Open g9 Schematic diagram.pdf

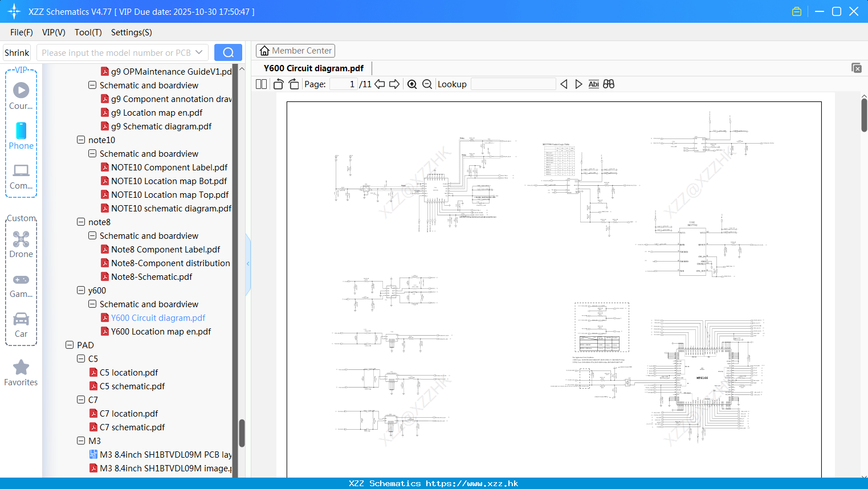(161, 126)
